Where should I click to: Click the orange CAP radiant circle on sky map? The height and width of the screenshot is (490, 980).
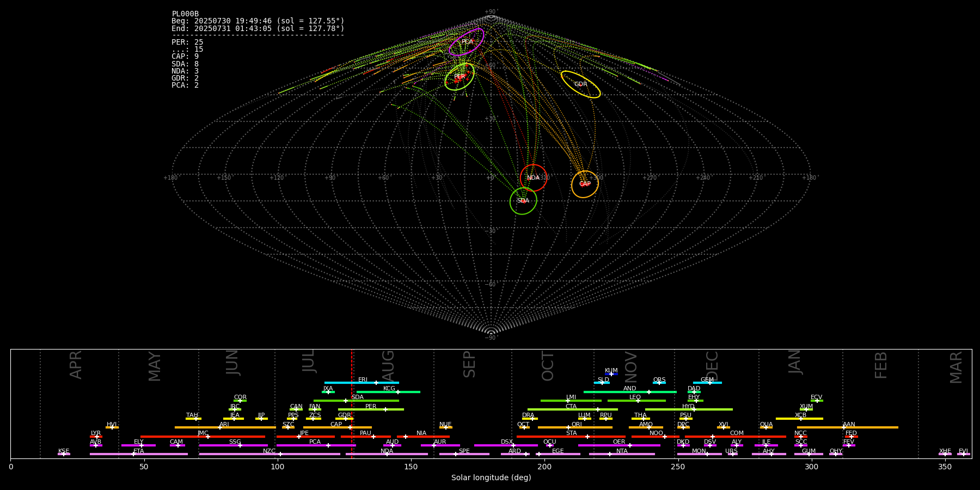tap(585, 184)
